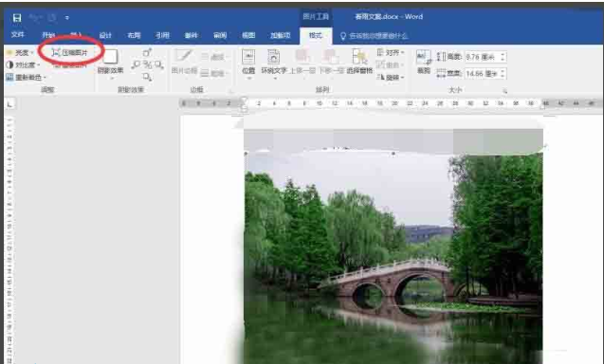
Task: Open the 亮度 (Brightness) dropdown
Action: (x=20, y=53)
